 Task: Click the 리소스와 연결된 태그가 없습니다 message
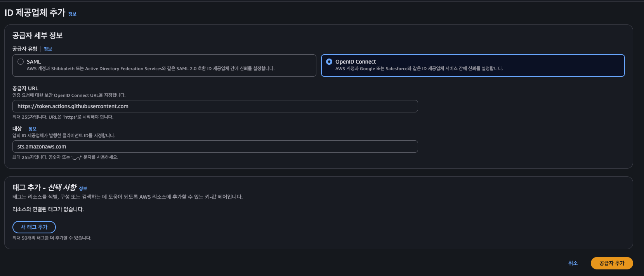48,209
